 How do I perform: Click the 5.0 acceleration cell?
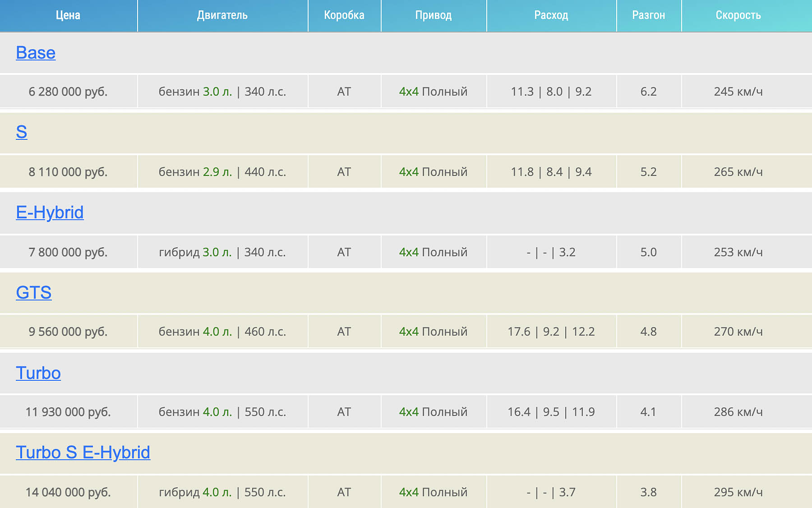tap(649, 252)
